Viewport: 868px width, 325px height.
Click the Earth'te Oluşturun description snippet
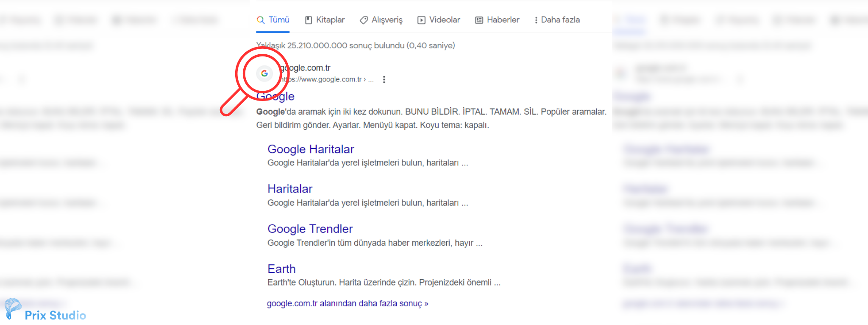384,283
